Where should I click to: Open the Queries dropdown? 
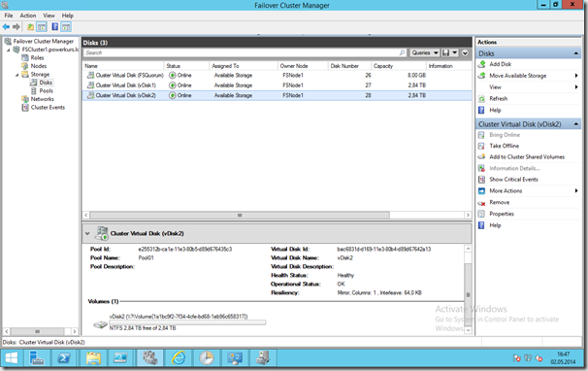tap(424, 53)
